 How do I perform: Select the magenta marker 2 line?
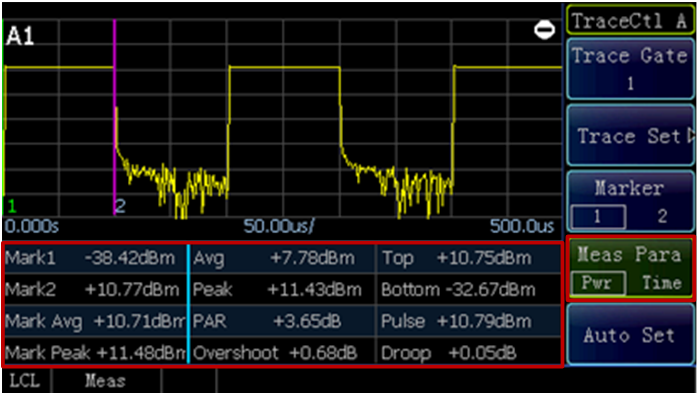coord(114,117)
